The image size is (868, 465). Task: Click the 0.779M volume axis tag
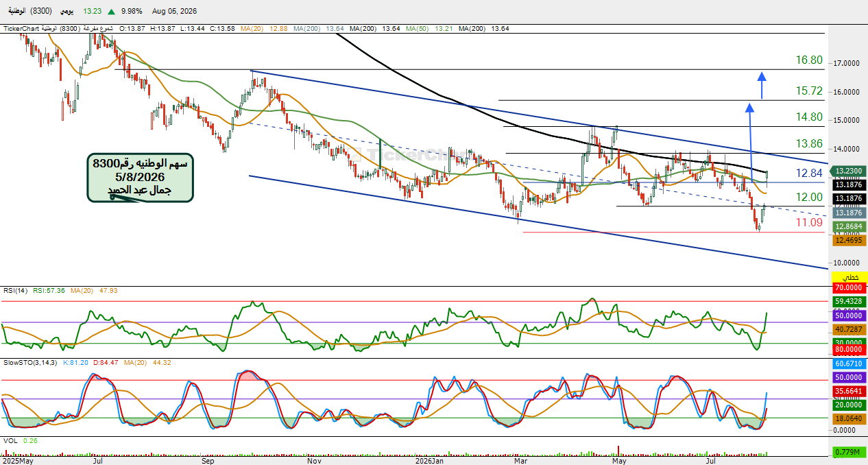click(849, 451)
